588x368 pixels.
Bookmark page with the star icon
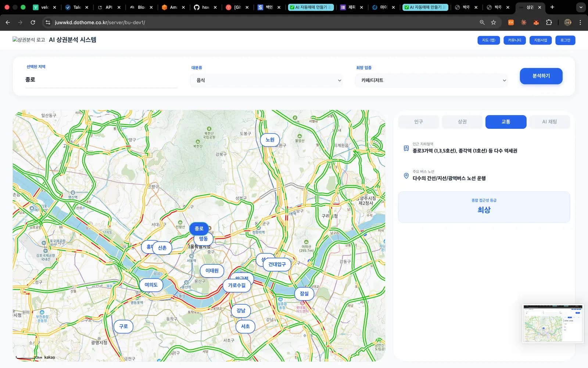[494, 22]
